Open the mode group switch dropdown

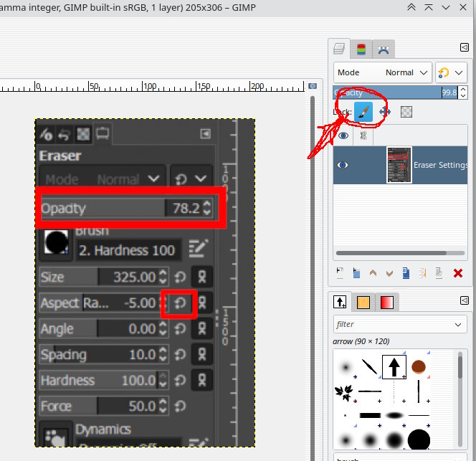point(452,72)
